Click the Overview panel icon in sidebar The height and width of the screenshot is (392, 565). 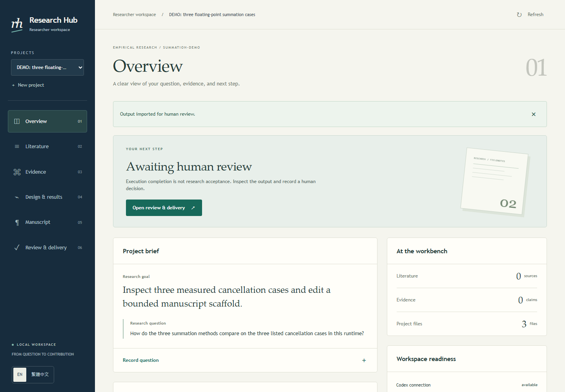coord(17,122)
